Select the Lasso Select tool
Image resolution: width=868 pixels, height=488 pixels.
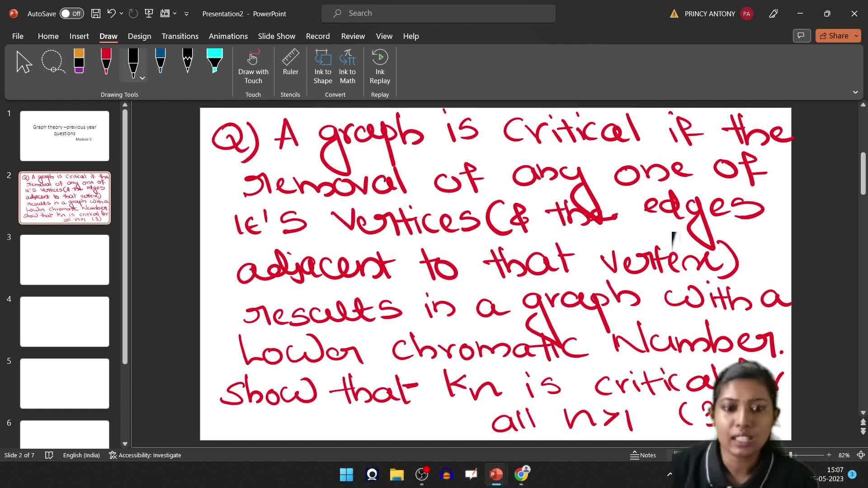click(x=53, y=62)
